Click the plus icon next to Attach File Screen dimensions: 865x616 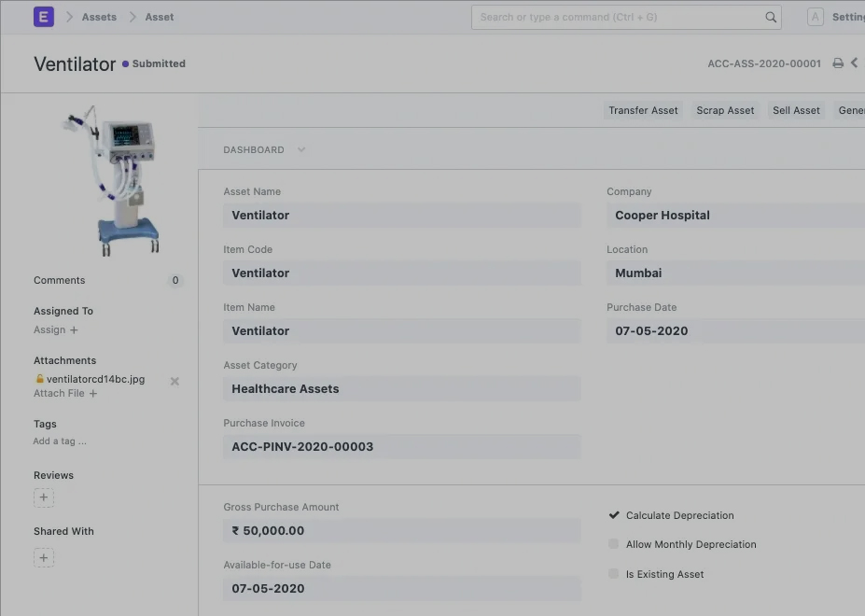(x=93, y=394)
